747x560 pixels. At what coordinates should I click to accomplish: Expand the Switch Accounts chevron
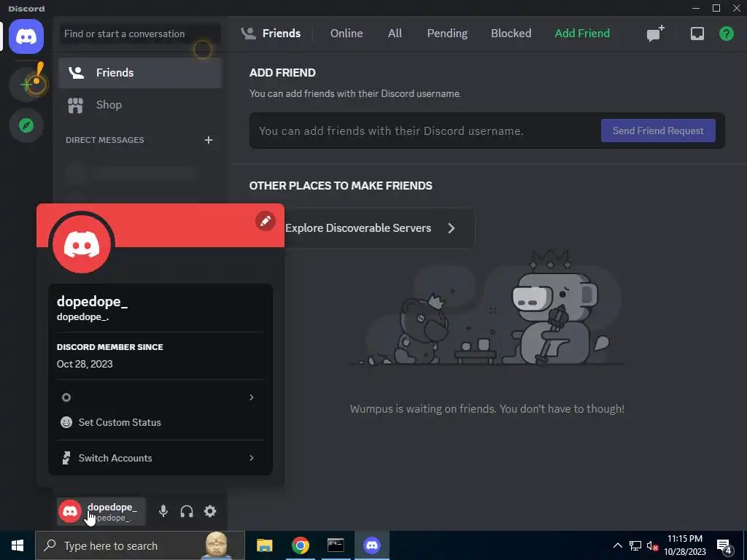pyautogui.click(x=252, y=458)
